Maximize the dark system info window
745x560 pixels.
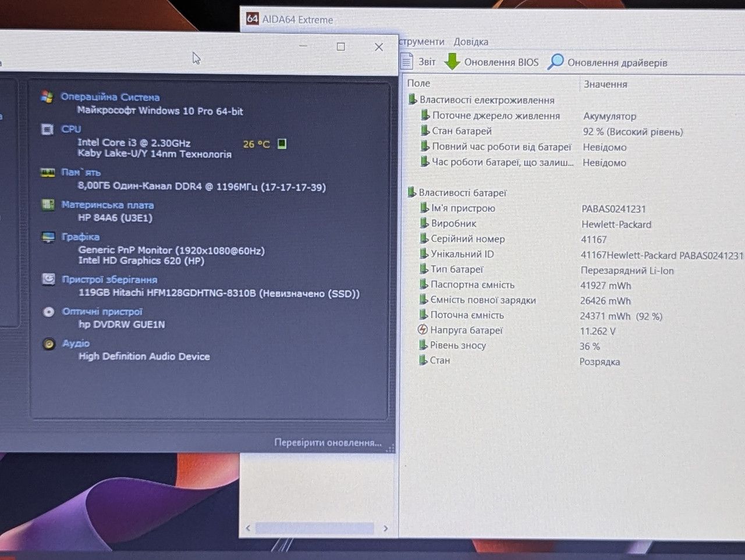[x=341, y=47]
